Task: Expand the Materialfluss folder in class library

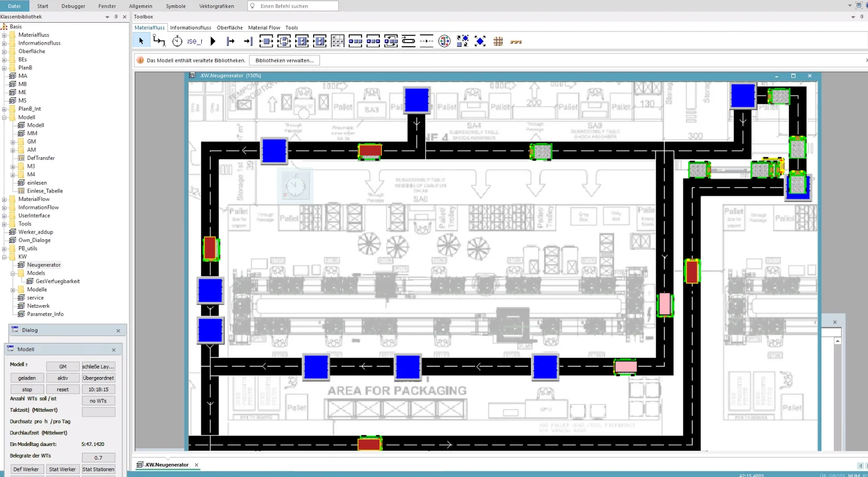Action: (x=5, y=35)
